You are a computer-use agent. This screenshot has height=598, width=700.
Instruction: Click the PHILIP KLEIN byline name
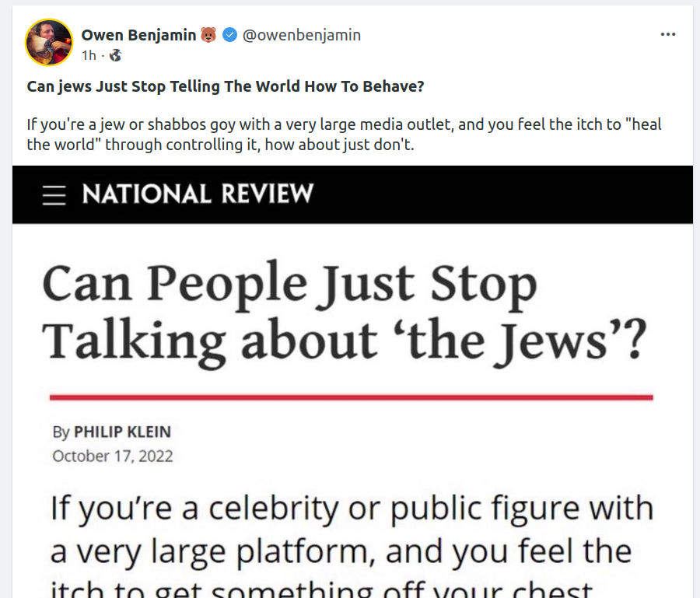pyautogui.click(x=122, y=432)
